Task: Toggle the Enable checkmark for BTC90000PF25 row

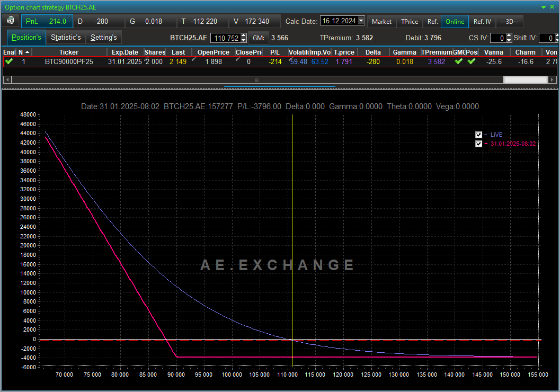Action: tap(9, 61)
